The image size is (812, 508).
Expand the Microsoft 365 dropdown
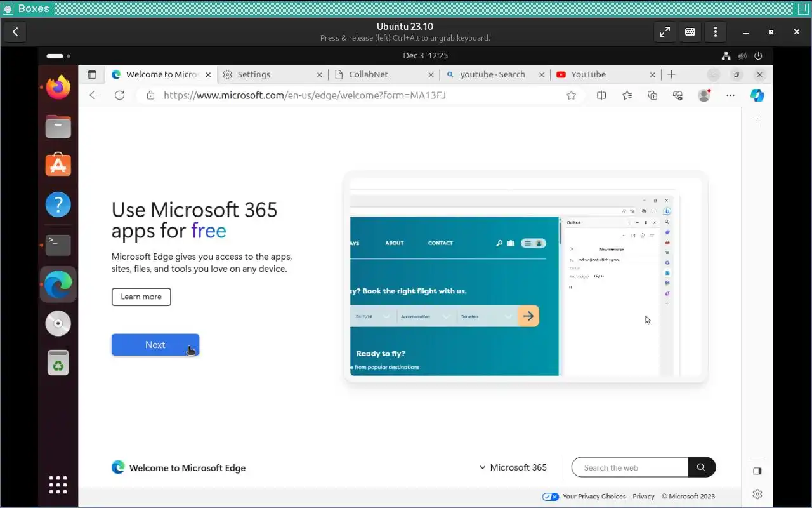513,467
